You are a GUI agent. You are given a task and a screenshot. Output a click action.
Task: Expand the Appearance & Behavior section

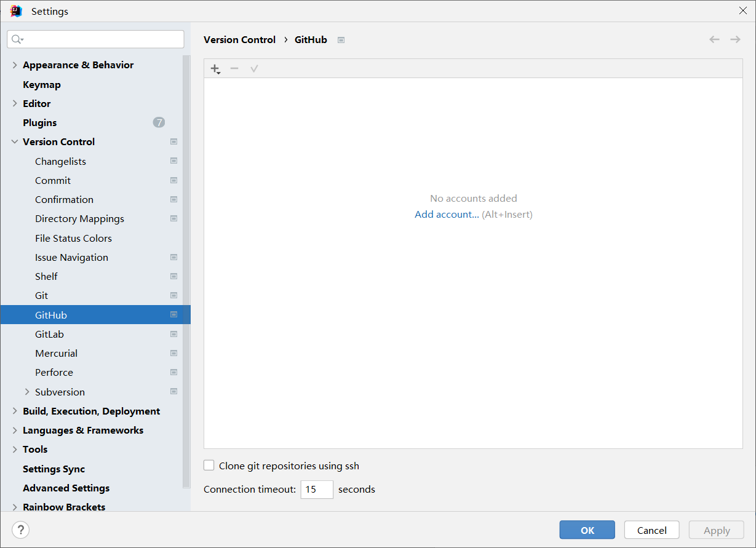pos(15,65)
